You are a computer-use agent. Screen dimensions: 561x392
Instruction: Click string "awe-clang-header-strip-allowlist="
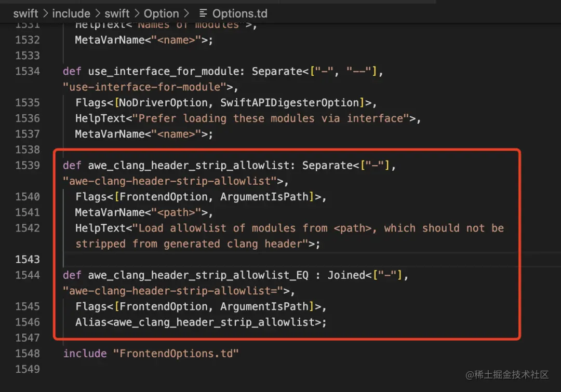coord(173,291)
